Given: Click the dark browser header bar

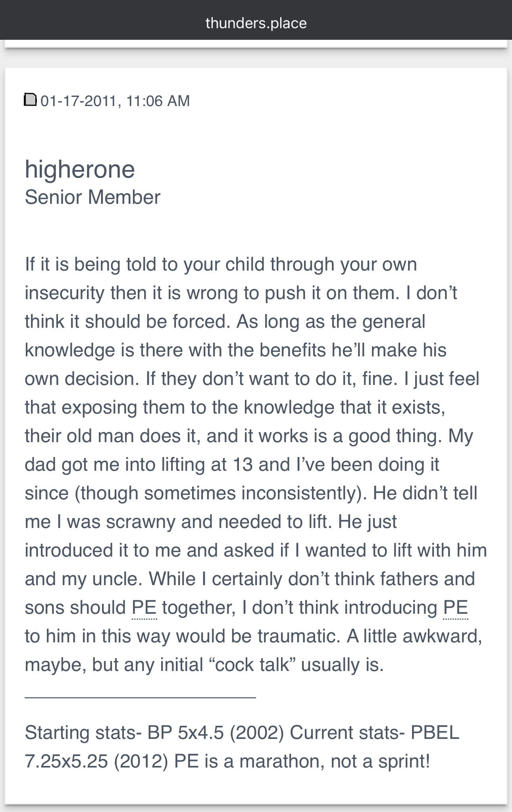Looking at the screenshot, I should pos(256,20).
